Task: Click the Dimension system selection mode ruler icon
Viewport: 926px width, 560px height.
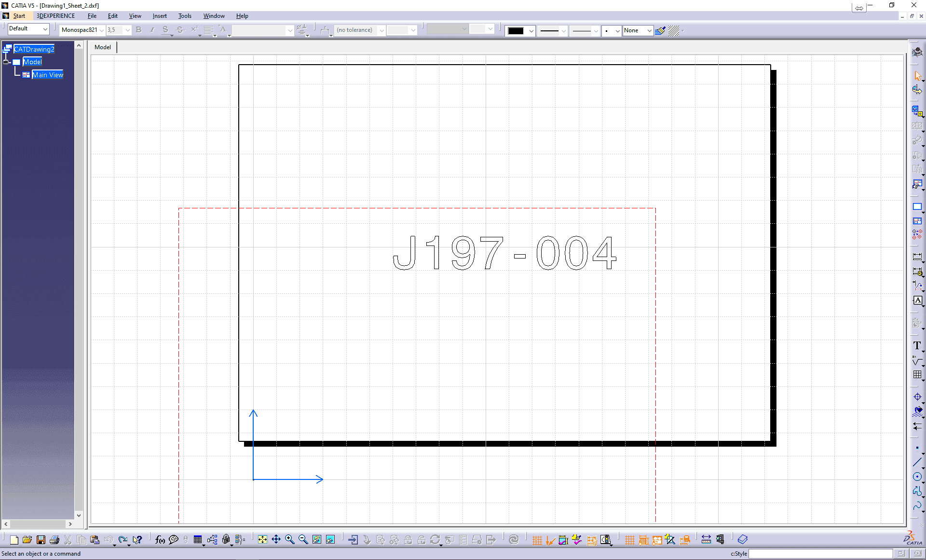Action: (x=706, y=540)
